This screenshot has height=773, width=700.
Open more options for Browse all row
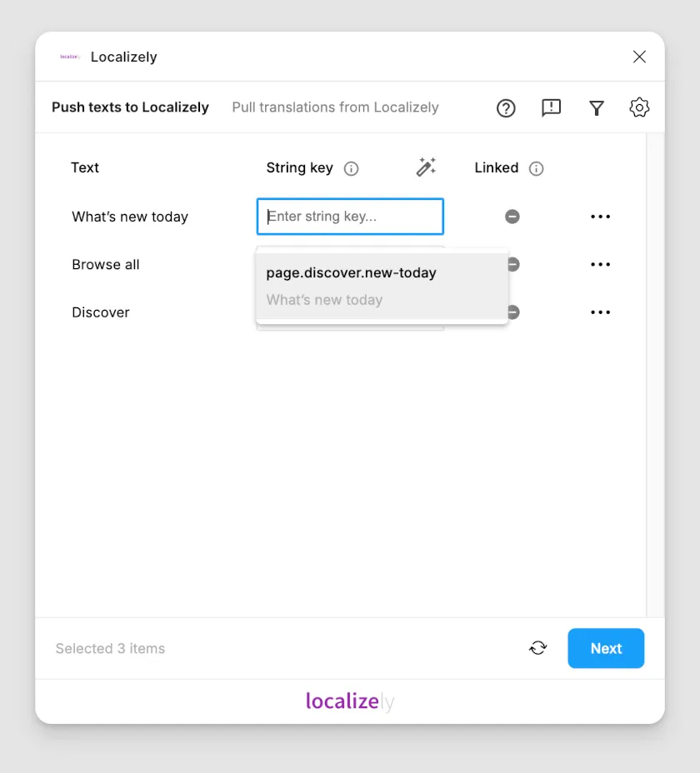click(x=600, y=264)
